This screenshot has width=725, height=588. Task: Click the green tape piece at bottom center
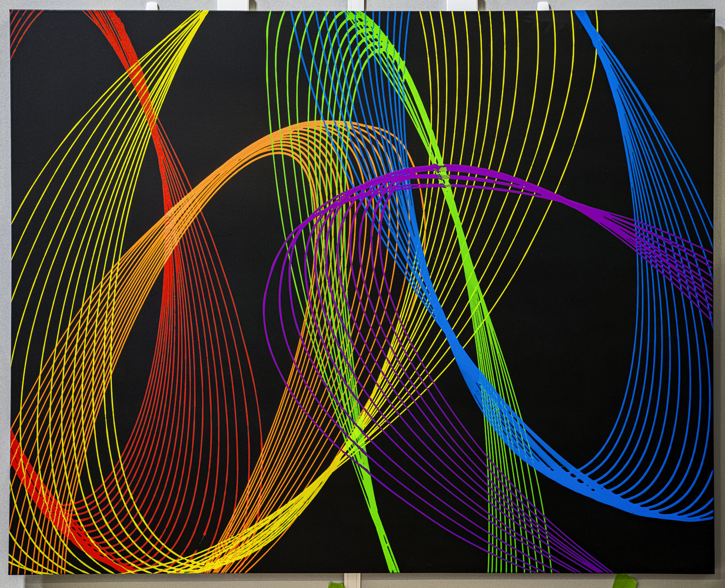(x=337, y=584)
